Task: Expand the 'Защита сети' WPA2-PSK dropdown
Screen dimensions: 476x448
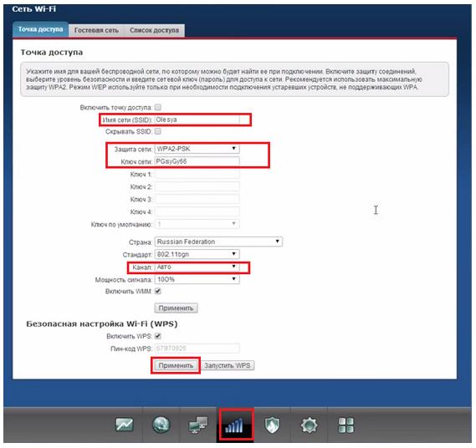Action: pyautogui.click(x=197, y=149)
